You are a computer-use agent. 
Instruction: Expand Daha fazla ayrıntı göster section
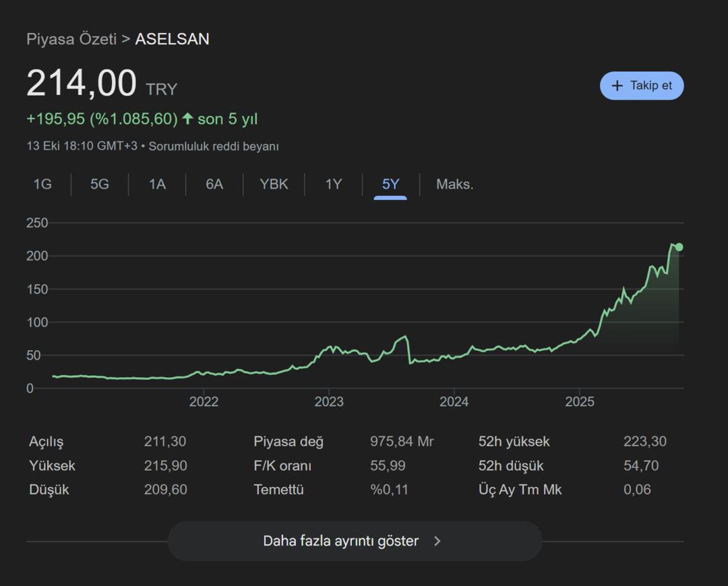355,541
